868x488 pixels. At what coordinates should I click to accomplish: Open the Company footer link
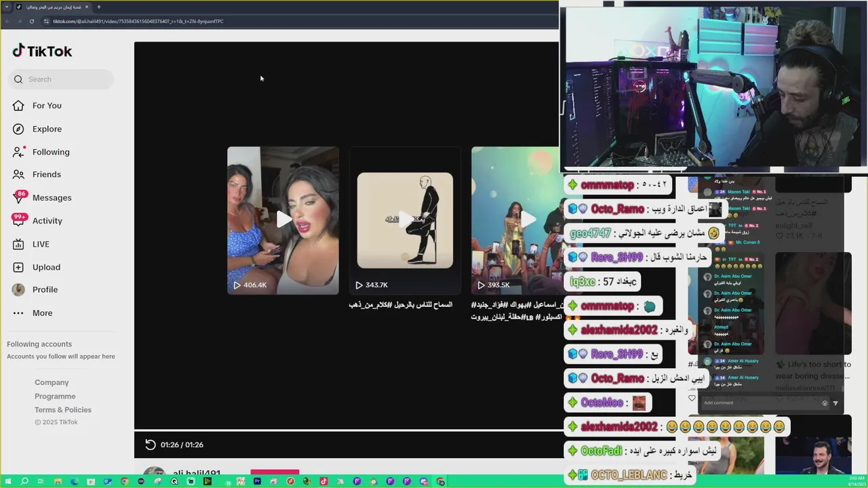[x=52, y=382]
